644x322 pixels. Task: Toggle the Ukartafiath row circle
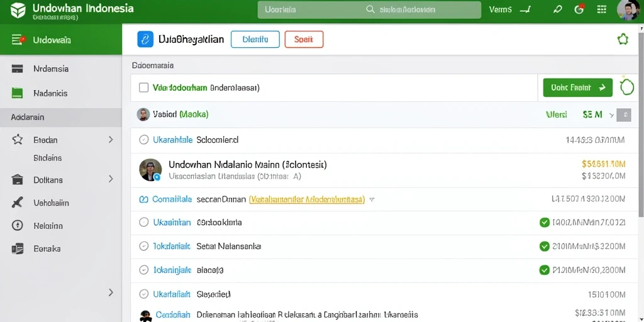coord(144,294)
